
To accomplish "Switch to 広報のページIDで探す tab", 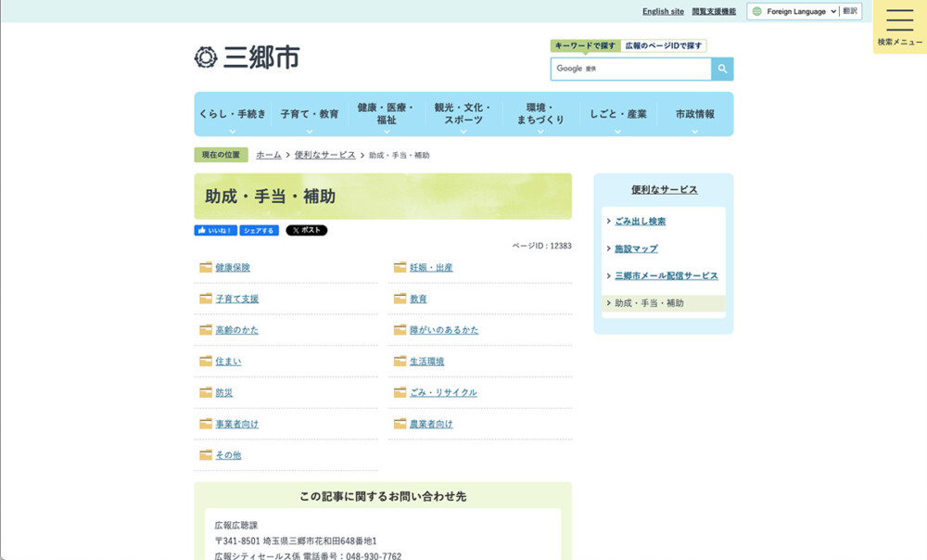I will (x=663, y=45).
